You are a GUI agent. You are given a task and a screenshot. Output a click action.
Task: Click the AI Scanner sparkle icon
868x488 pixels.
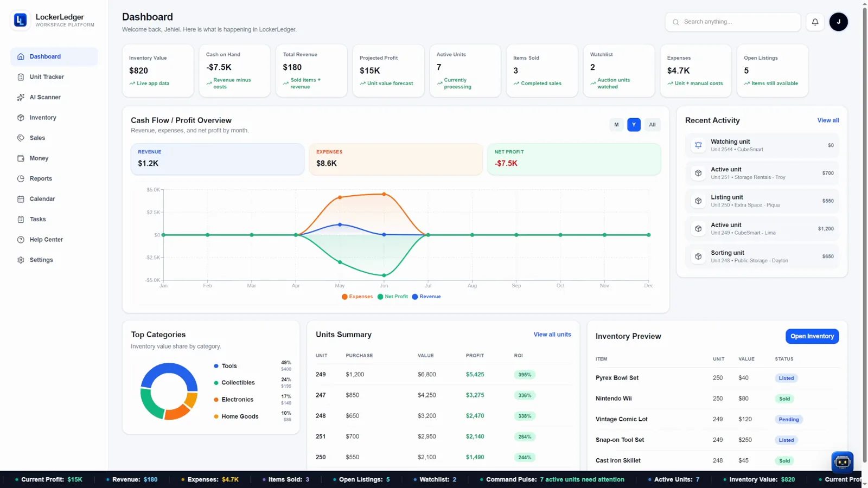tap(21, 97)
